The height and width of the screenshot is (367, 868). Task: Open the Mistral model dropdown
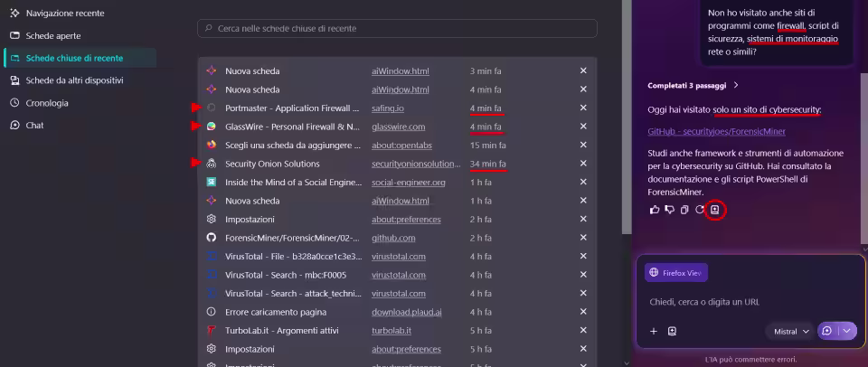point(790,331)
